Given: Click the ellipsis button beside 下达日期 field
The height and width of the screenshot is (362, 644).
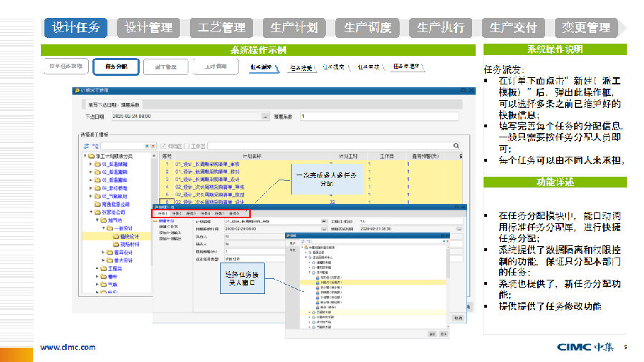Looking at the screenshot, I should click(x=265, y=116).
